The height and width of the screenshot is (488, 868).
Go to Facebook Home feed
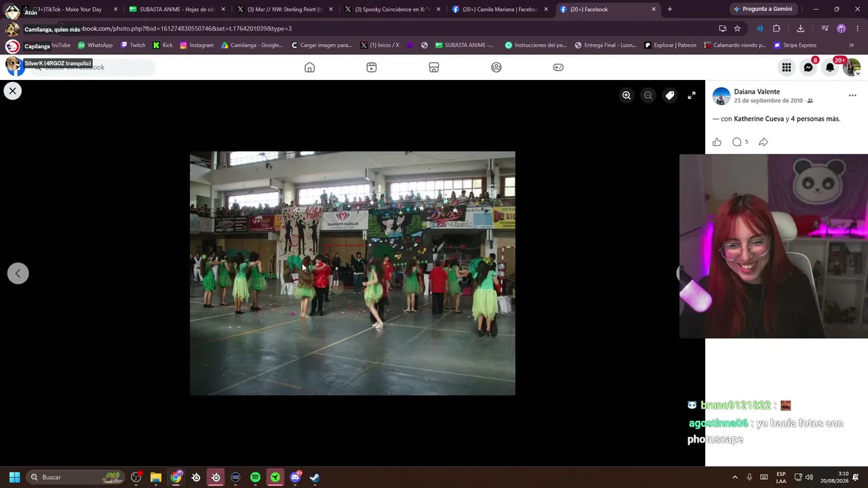310,67
